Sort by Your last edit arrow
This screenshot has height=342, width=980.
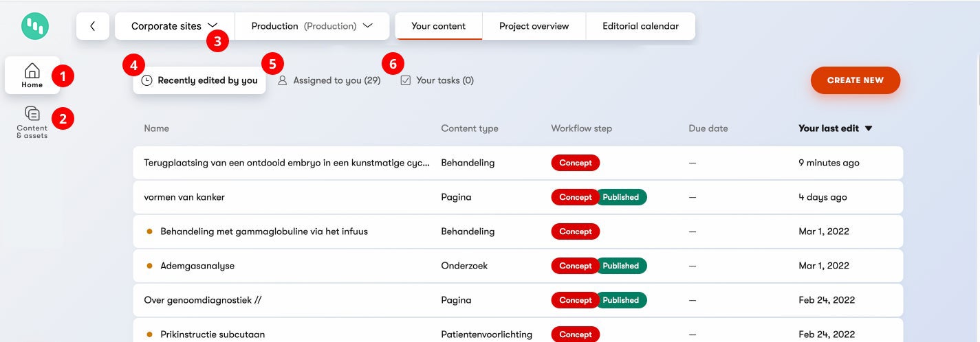pyautogui.click(x=869, y=128)
